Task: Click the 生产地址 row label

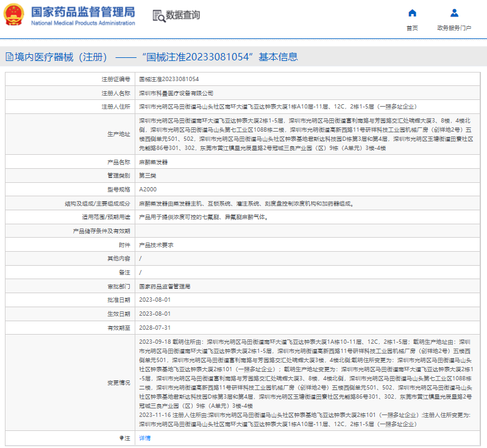Action: coord(119,134)
